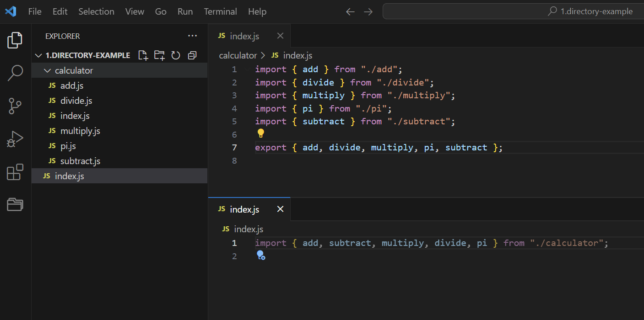Image resolution: width=644 pixels, height=320 pixels.
Task: Click the "./divide" import path string
Action: (x=403, y=82)
